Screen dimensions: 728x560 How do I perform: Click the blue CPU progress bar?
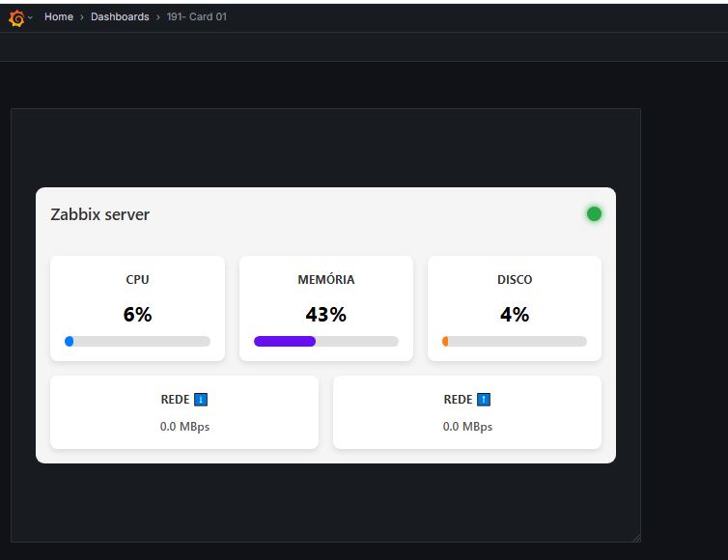(137, 341)
